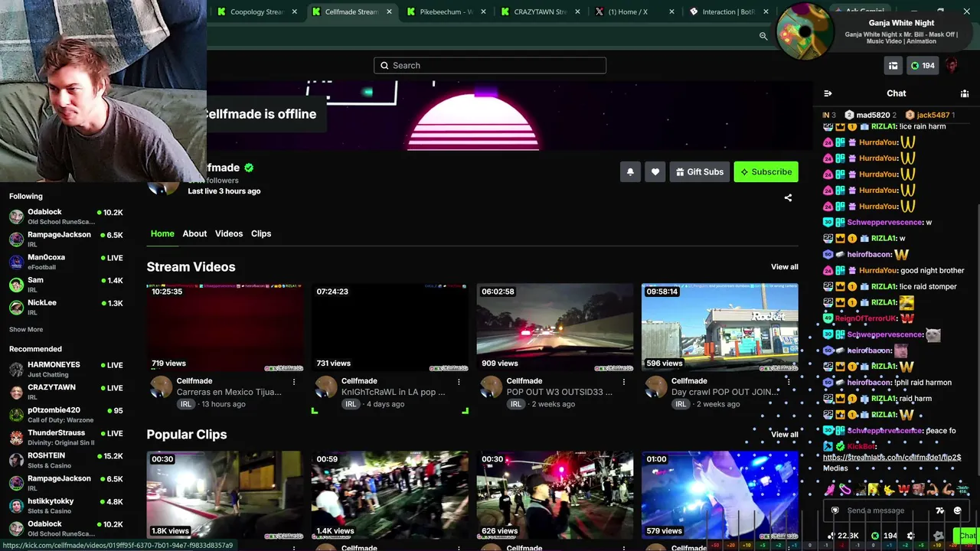Open the KnIGhTcRaWL in LA video thumbnail

click(x=390, y=328)
